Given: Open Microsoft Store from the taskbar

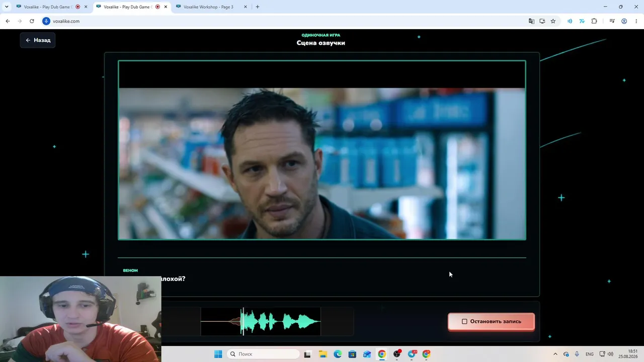Looking at the screenshot, I should [x=352, y=354].
